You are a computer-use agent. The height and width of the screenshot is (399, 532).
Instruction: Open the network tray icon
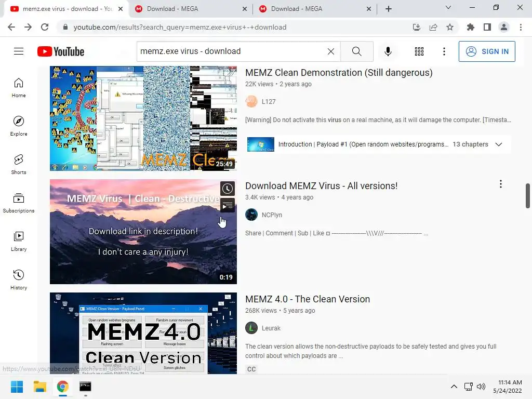[x=468, y=387]
